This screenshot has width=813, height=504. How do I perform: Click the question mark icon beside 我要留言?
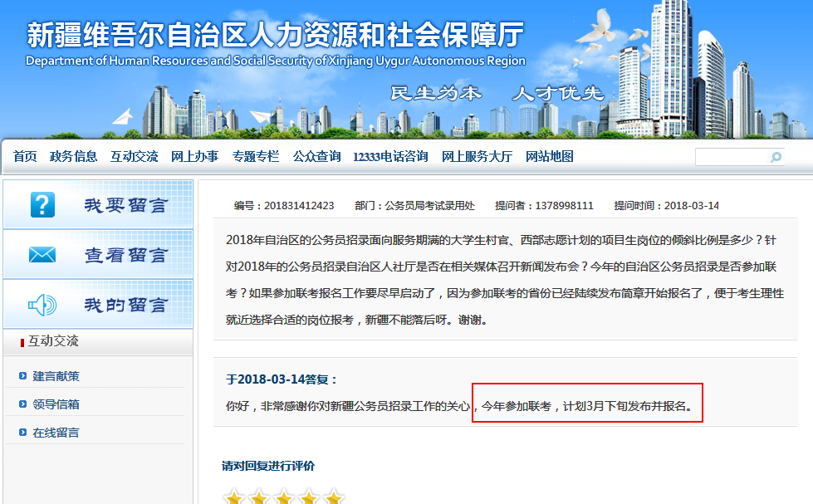click(42, 204)
